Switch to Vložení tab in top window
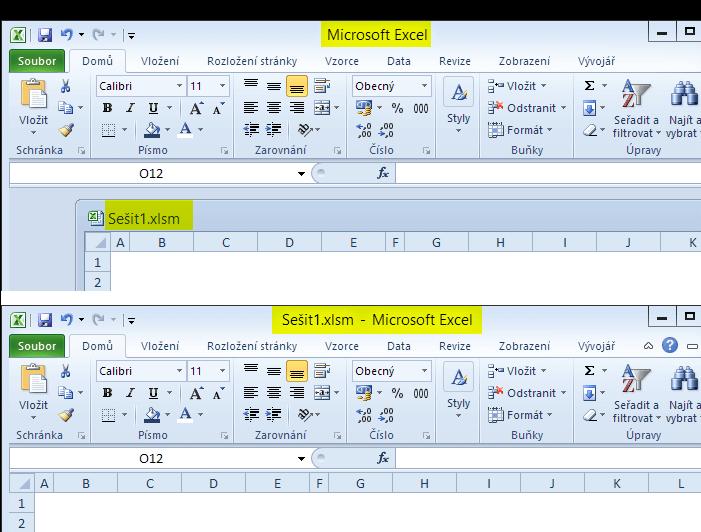This screenshot has width=701, height=532. tap(160, 61)
